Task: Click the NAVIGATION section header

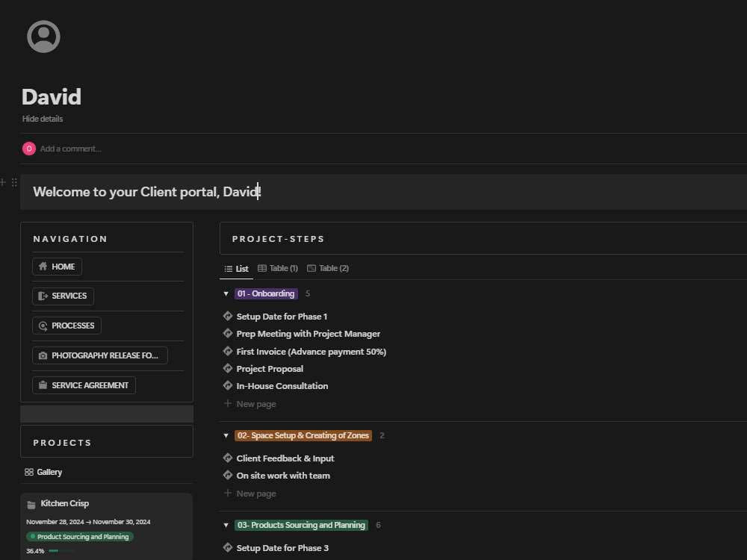Action: point(70,239)
